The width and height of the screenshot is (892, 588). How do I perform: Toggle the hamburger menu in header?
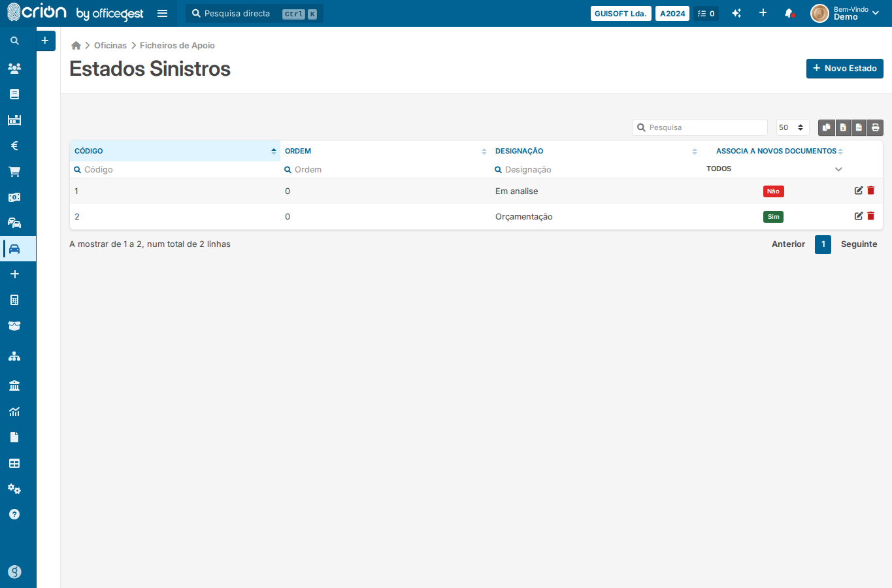click(x=163, y=13)
